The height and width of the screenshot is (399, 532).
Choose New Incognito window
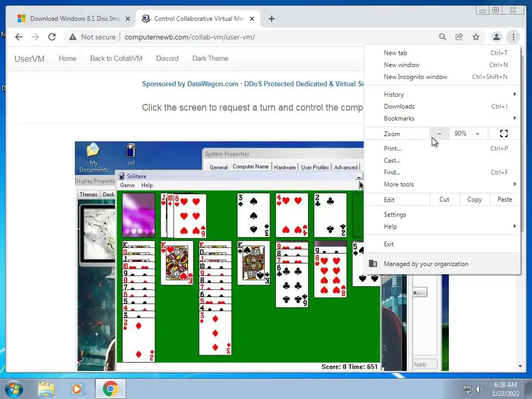[x=442, y=77]
